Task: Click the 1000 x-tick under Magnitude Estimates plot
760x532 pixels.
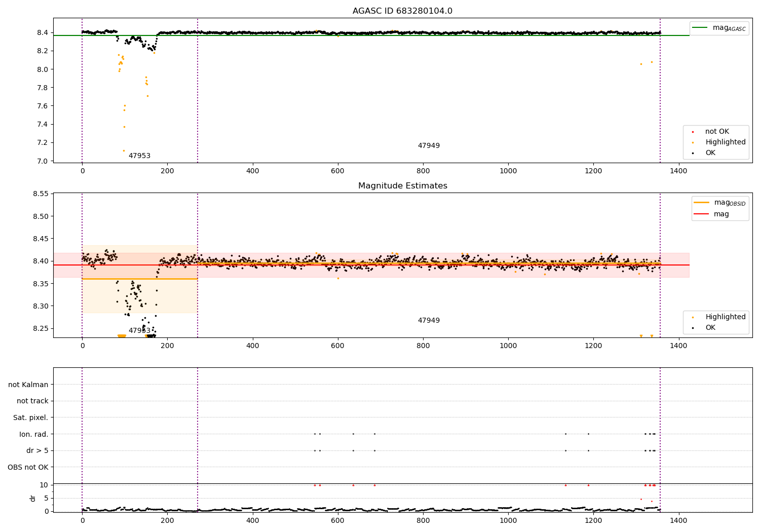Action: (508, 346)
